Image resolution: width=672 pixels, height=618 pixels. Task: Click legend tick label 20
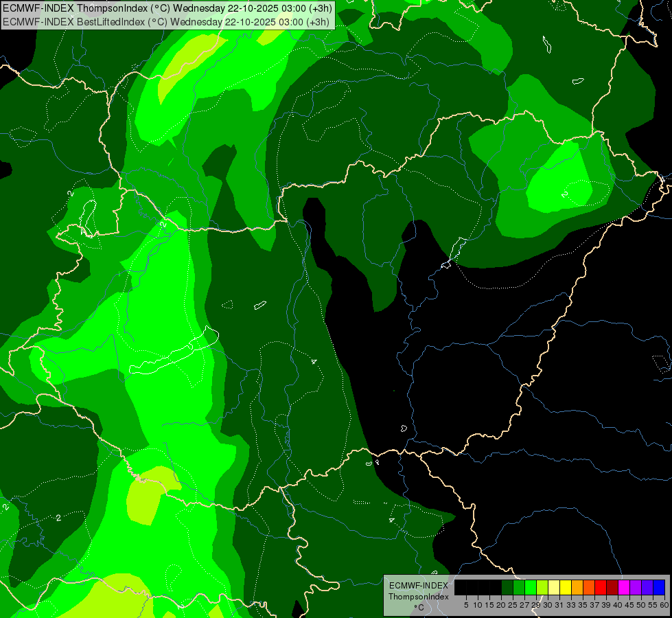[x=501, y=605]
